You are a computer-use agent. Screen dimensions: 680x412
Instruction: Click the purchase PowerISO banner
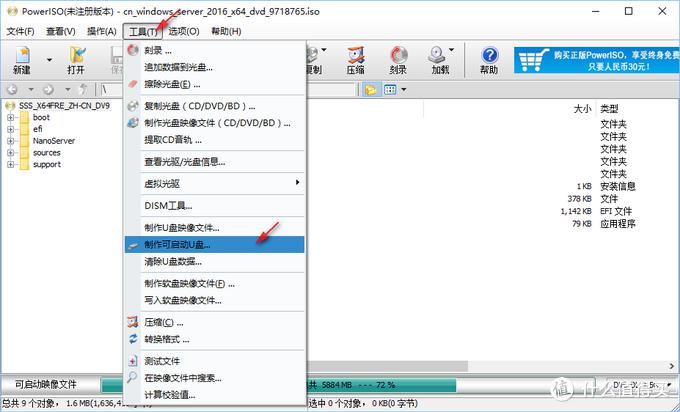pos(597,60)
